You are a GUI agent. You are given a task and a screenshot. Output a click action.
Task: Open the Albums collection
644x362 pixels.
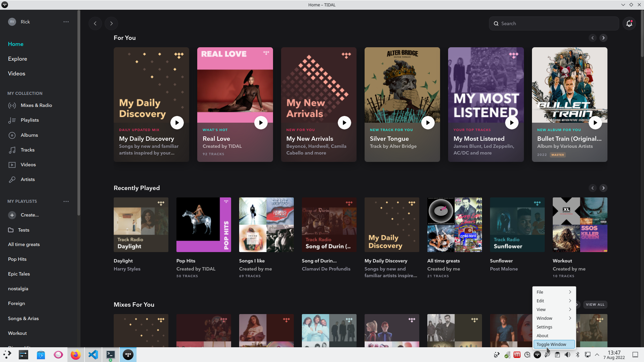point(29,135)
